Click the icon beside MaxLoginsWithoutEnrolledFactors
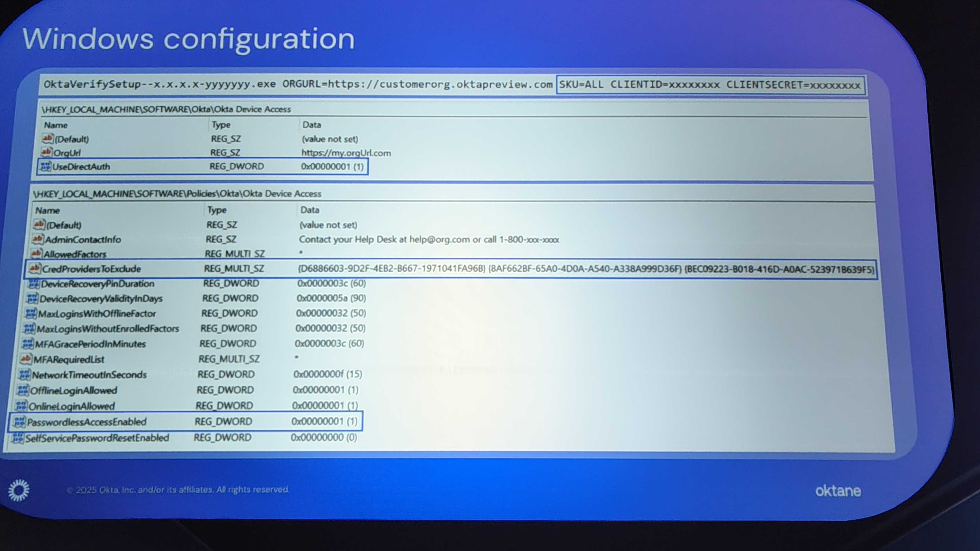 (29, 328)
